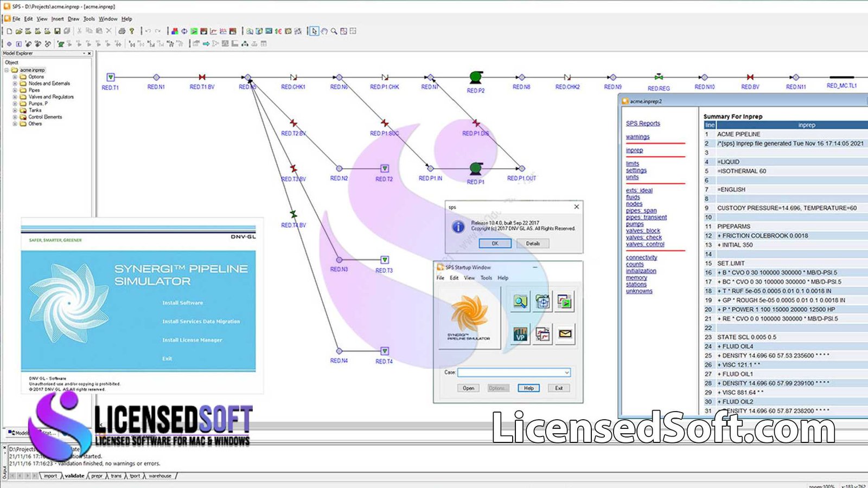This screenshot has height=488, width=868.
Task: Select the magnifier zoom tool
Action: (x=334, y=31)
